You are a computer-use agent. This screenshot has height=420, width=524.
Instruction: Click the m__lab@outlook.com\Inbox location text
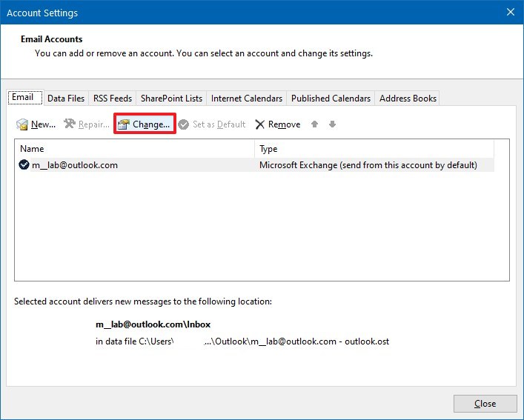tap(153, 324)
